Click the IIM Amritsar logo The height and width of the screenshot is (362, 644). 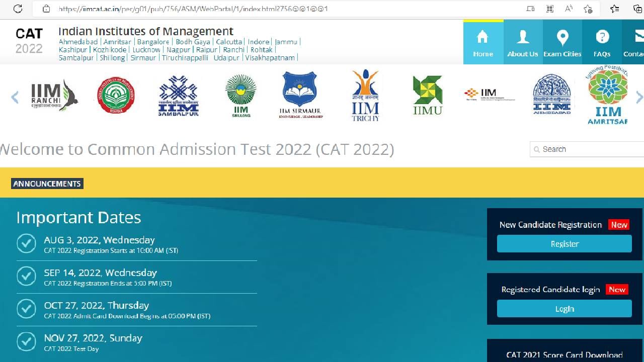point(608,96)
